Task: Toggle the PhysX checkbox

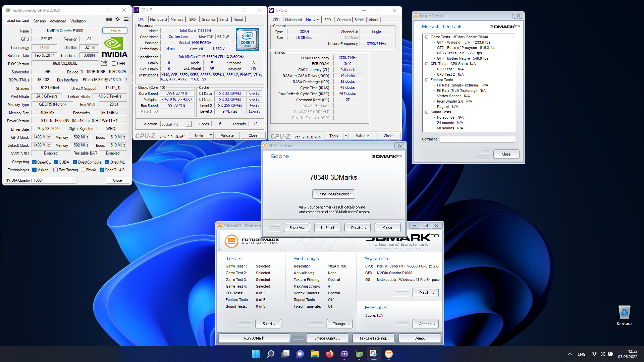Action: point(83,170)
